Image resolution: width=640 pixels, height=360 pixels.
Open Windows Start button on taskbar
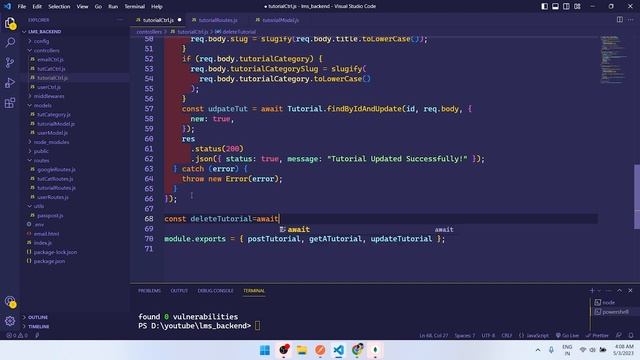[x=265, y=350]
